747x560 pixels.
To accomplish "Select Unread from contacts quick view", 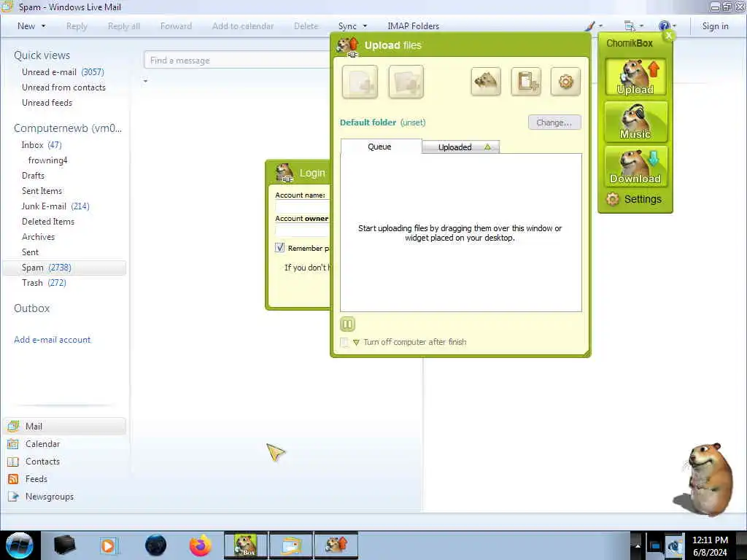I will click(64, 87).
